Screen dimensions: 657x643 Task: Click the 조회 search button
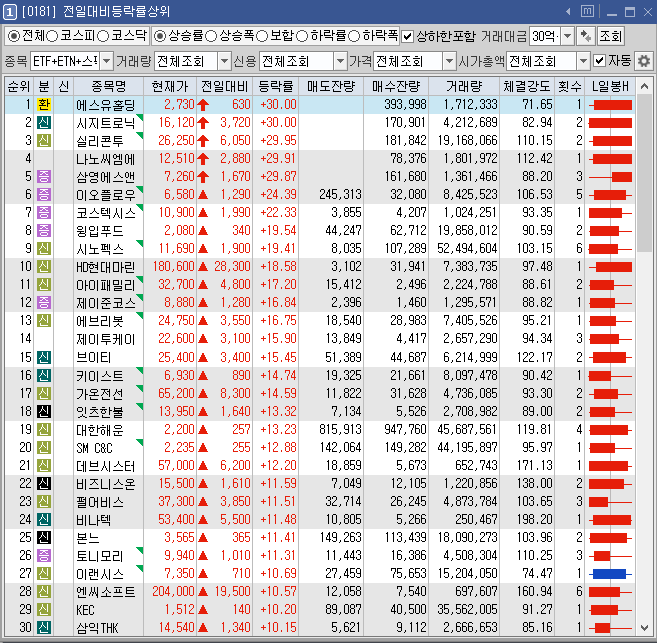tap(610, 36)
